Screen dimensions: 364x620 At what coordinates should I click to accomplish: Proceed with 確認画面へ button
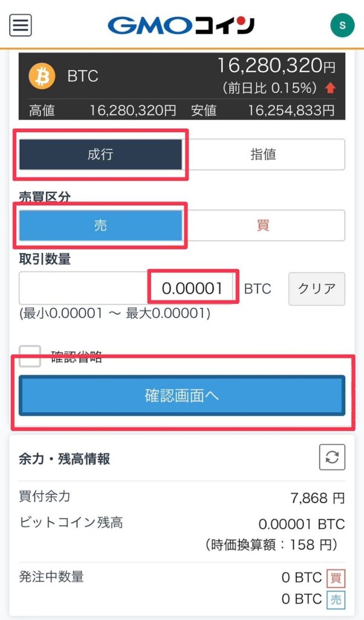tap(182, 395)
